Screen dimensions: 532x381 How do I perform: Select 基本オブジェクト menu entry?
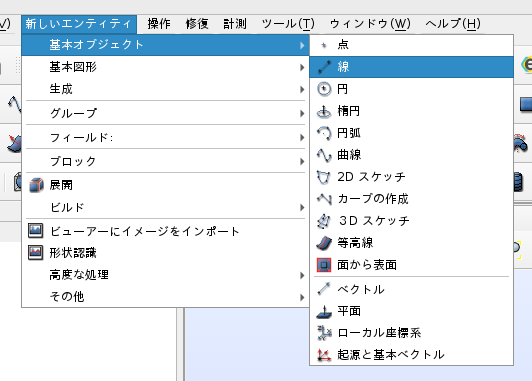165,45
